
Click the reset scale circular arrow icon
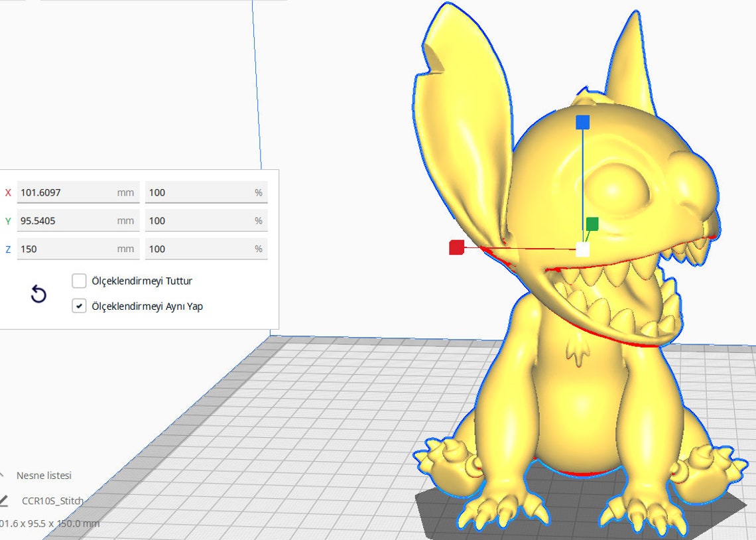38,294
